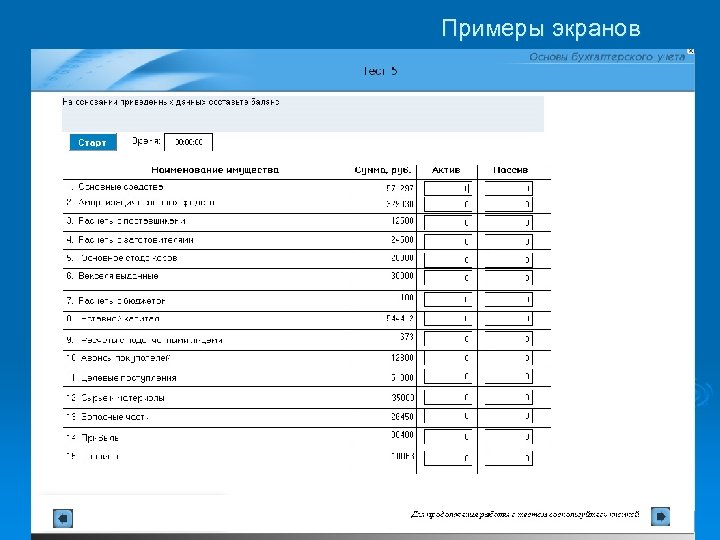Select Пассив field in row 9 with sum 373
This screenshot has height=540, width=720.
(509, 339)
